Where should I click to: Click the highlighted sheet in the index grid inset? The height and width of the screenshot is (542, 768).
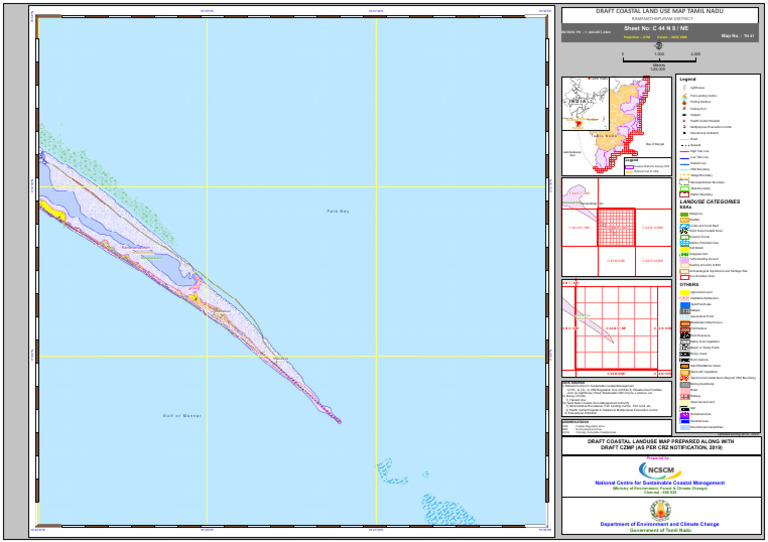[x=616, y=227]
